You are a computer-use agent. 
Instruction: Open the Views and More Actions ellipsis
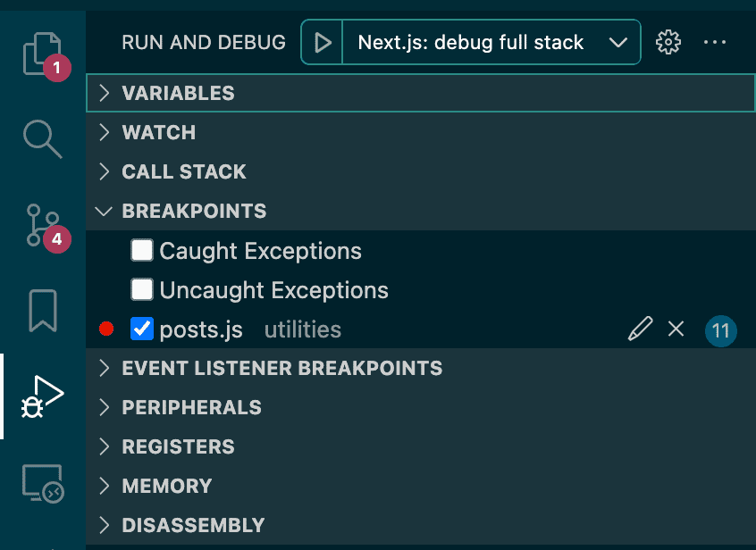[x=715, y=42]
